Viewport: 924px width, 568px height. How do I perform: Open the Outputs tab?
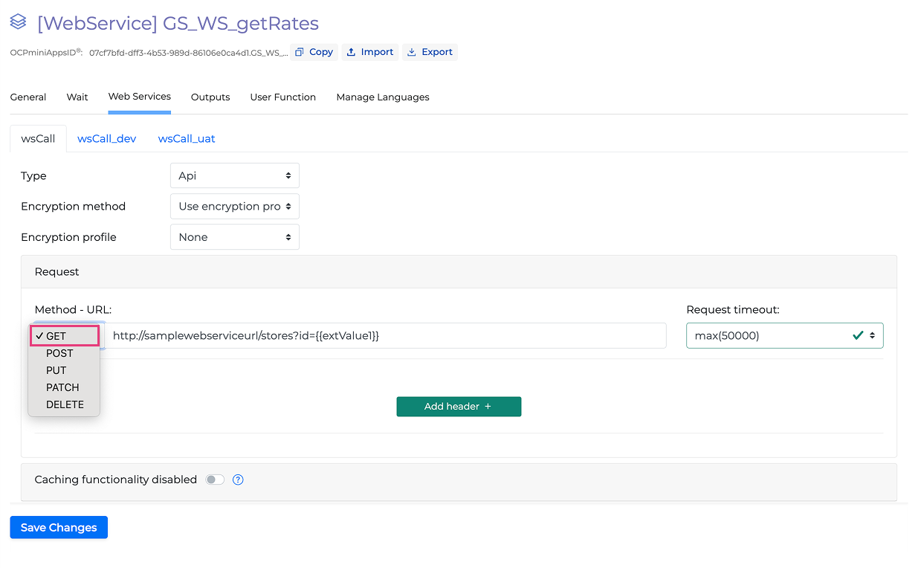click(210, 97)
